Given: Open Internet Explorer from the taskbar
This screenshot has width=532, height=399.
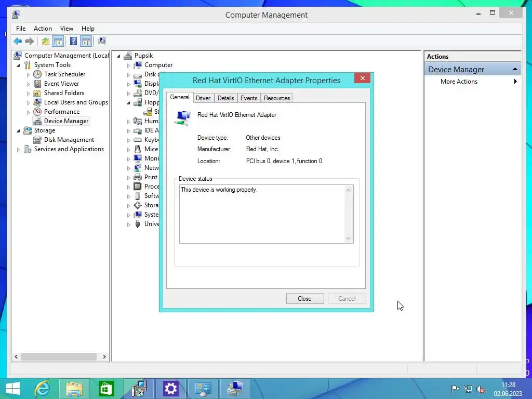Looking at the screenshot, I should (42, 389).
